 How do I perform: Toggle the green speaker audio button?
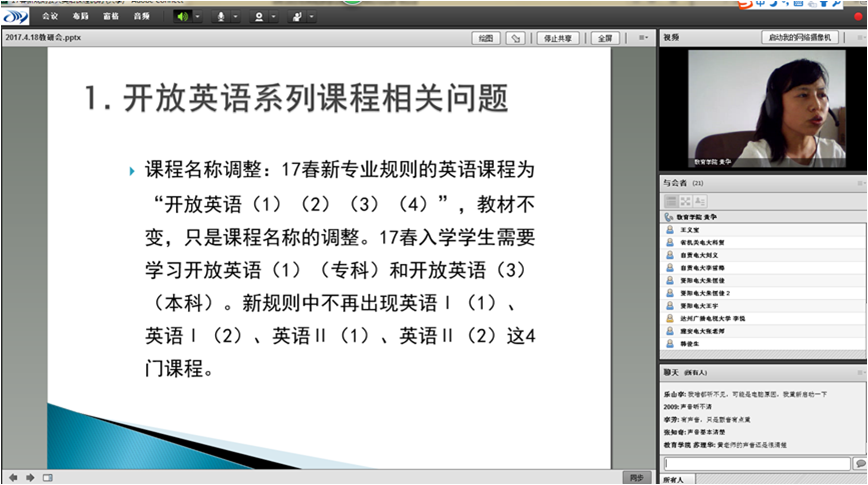point(182,17)
